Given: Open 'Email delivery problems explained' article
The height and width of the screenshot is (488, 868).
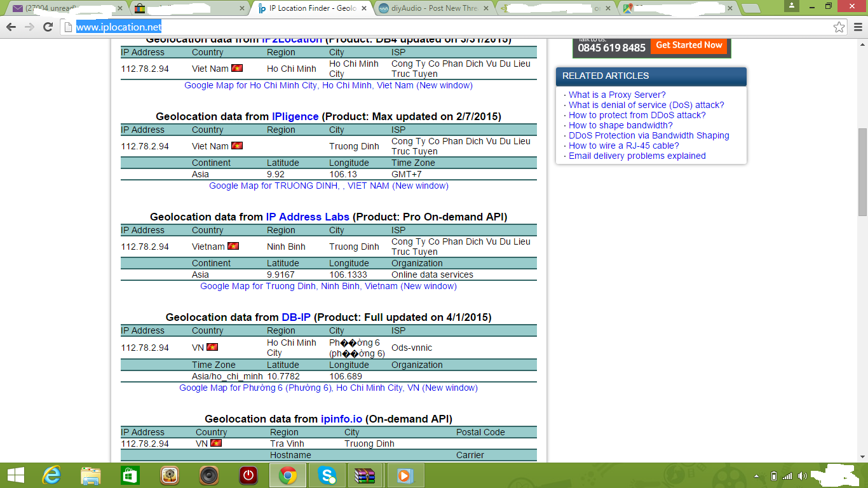Looking at the screenshot, I should point(637,156).
